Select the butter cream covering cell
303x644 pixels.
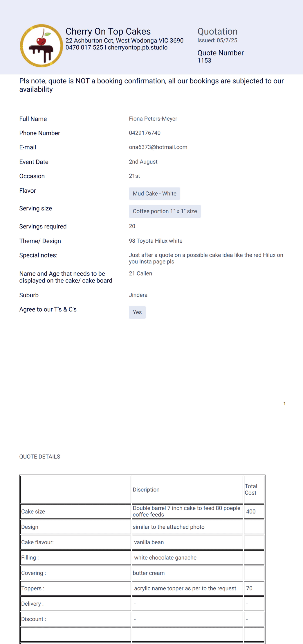[x=187, y=573]
